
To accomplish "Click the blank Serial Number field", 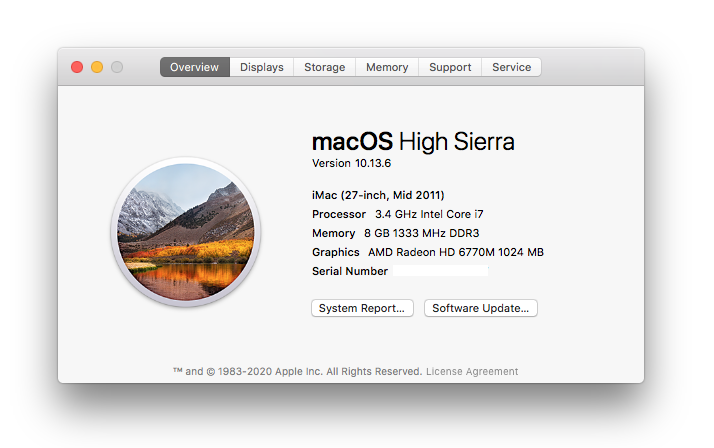I will (441, 271).
